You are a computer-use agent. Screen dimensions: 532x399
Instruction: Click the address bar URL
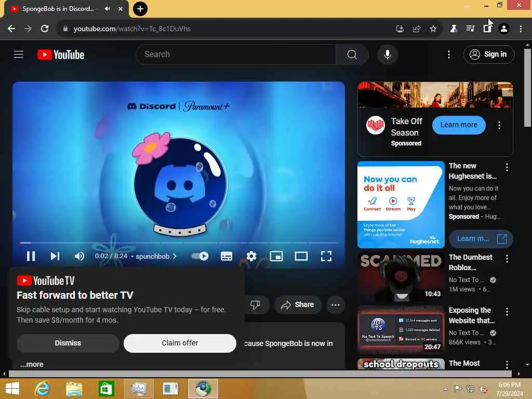[x=132, y=29]
